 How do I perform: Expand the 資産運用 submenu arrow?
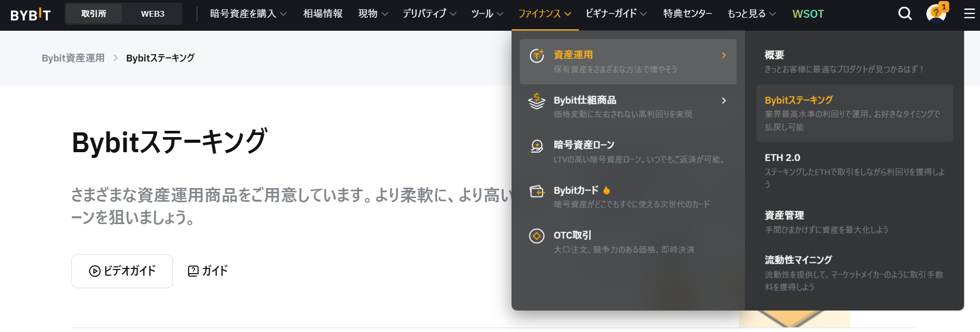pos(724,55)
